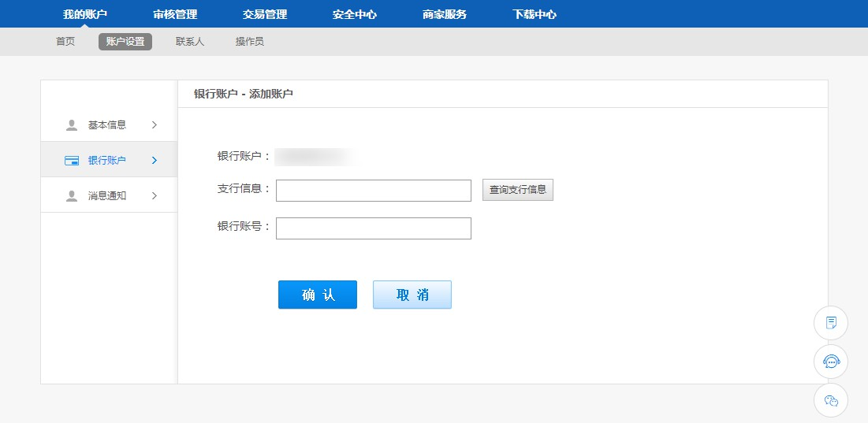This screenshot has height=423, width=868.
Task: Switch to the 联系人 sub-tab
Action: pos(190,42)
